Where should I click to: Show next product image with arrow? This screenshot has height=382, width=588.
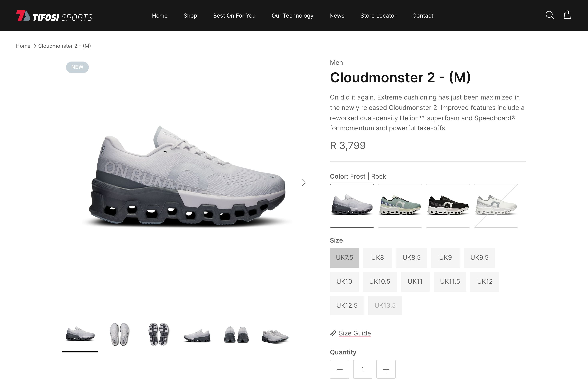(x=303, y=183)
